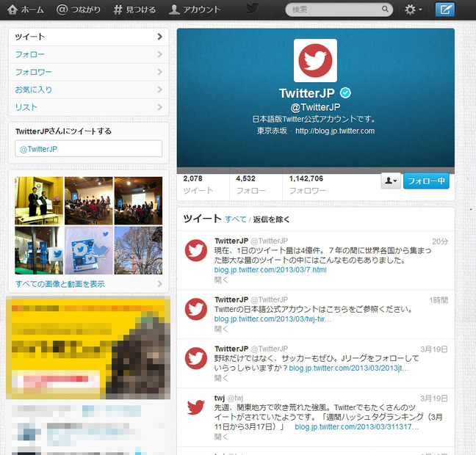Click TwitterJP name on the 20分 tweet
Image resolution: width=476 pixels, height=455 pixels.
(231, 241)
